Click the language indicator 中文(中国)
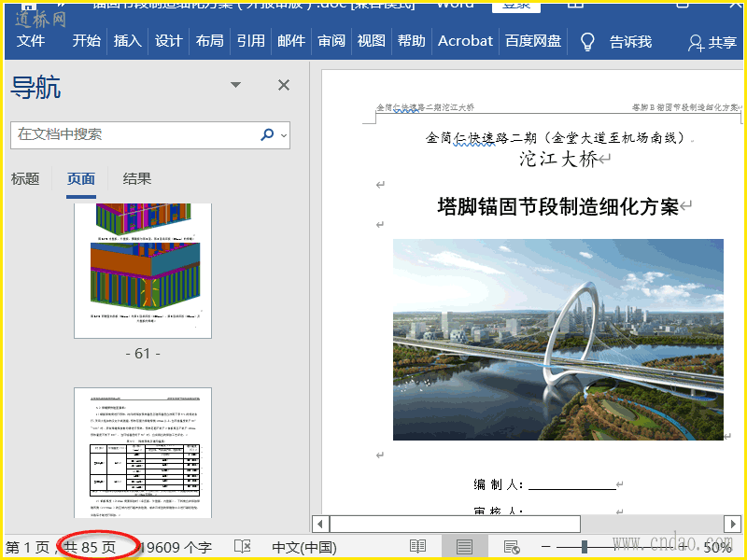Viewport: 747px width, 560px height. 303,547
